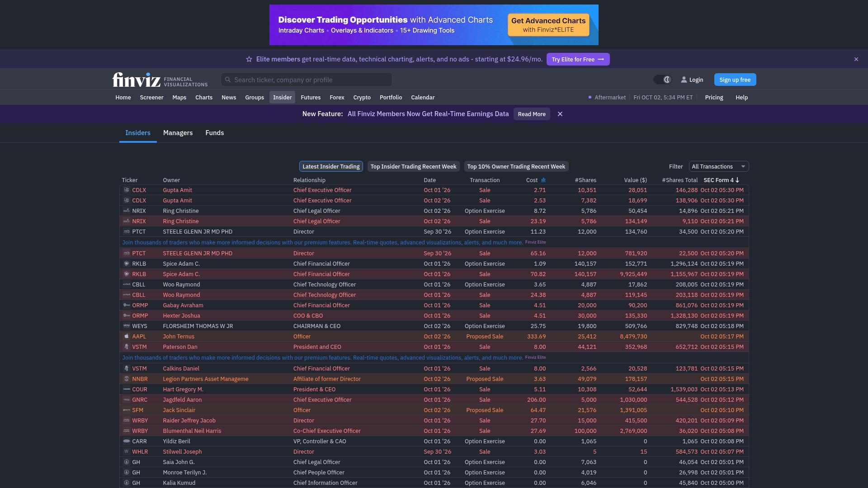Open the Pricing link
The image size is (868, 488).
714,97
